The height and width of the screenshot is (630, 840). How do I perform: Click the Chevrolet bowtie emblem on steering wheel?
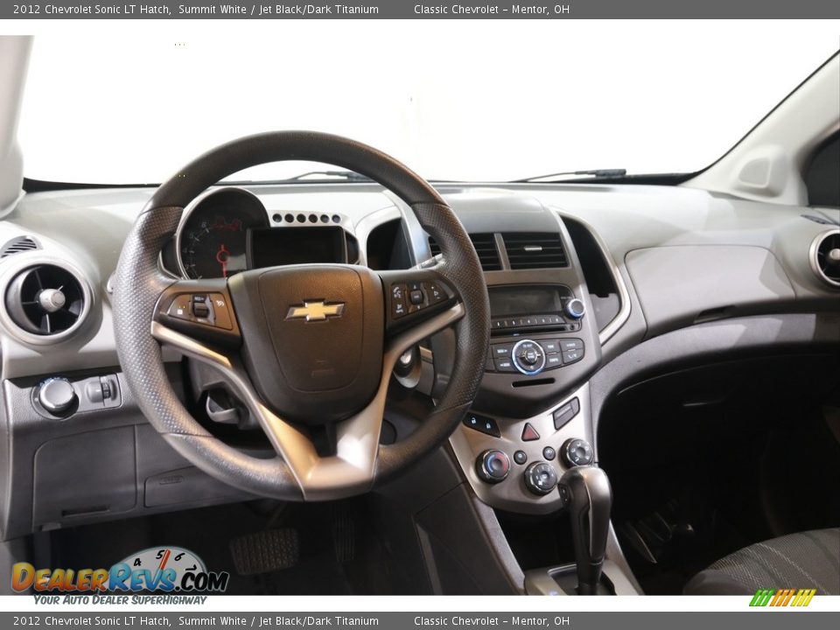click(315, 310)
